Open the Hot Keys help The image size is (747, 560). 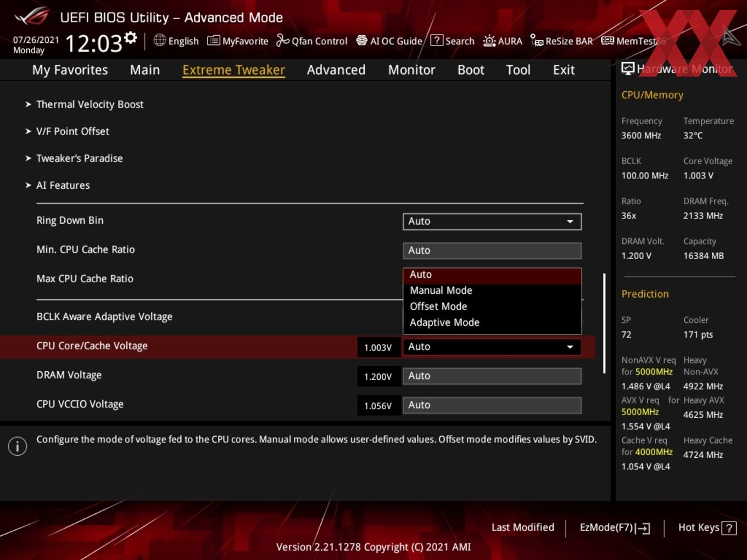pos(706,528)
